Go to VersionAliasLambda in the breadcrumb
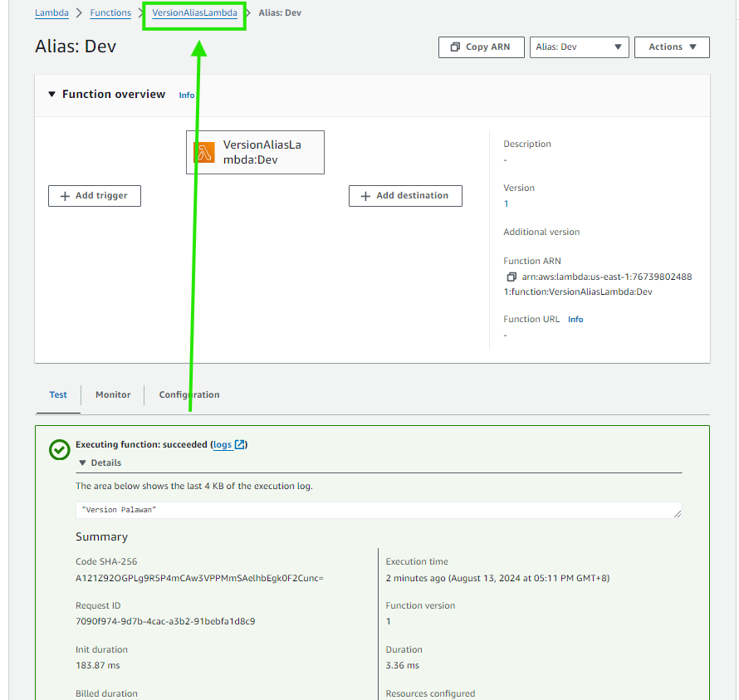 click(x=194, y=13)
